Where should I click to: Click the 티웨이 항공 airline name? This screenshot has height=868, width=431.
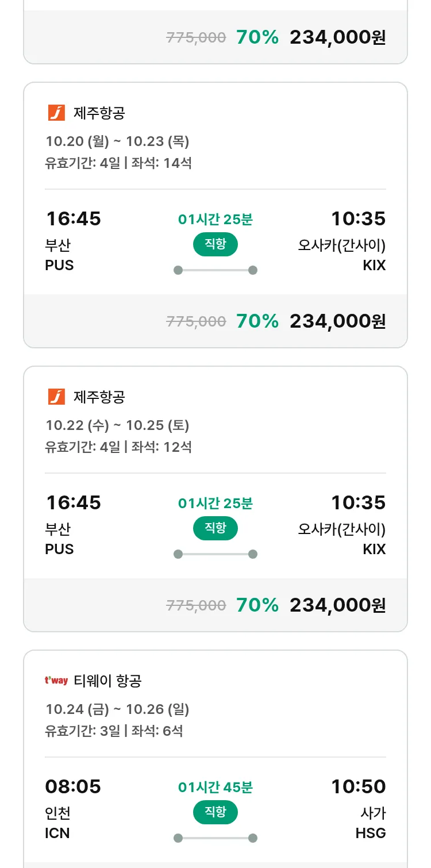[107, 681]
